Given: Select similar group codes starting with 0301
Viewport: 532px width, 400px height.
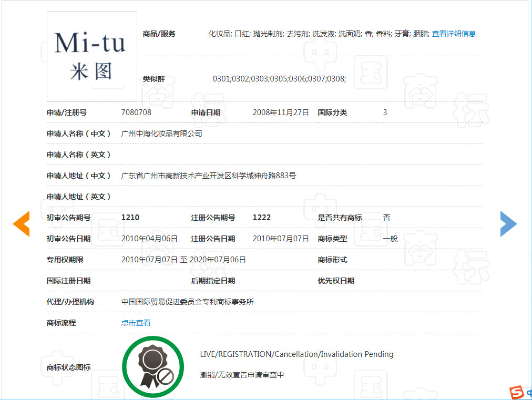Looking at the screenshot, I should point(279,79).
